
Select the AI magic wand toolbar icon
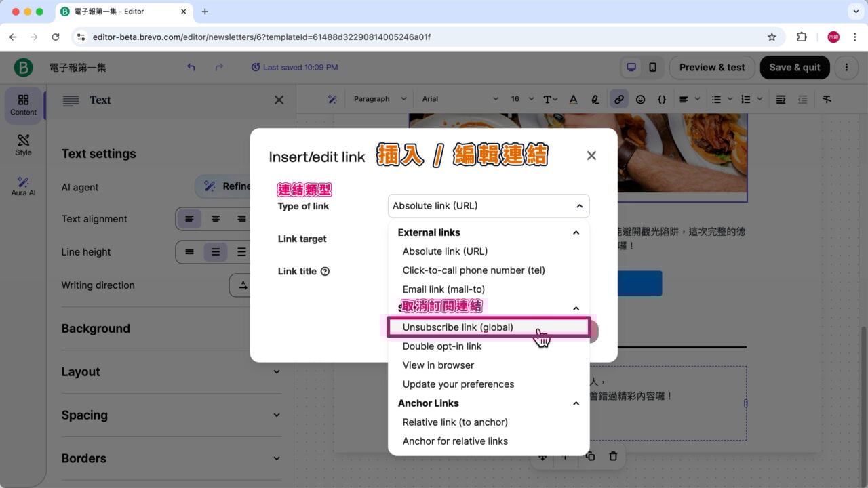(x=332, y=99)
